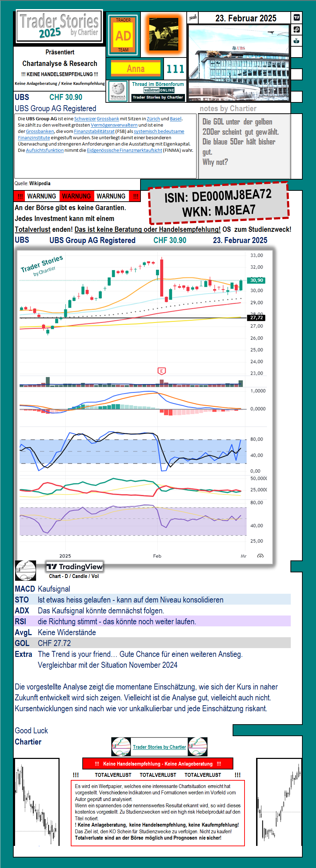
Task: Click the STO indicator comment row
Action: [x=153, y=600]
